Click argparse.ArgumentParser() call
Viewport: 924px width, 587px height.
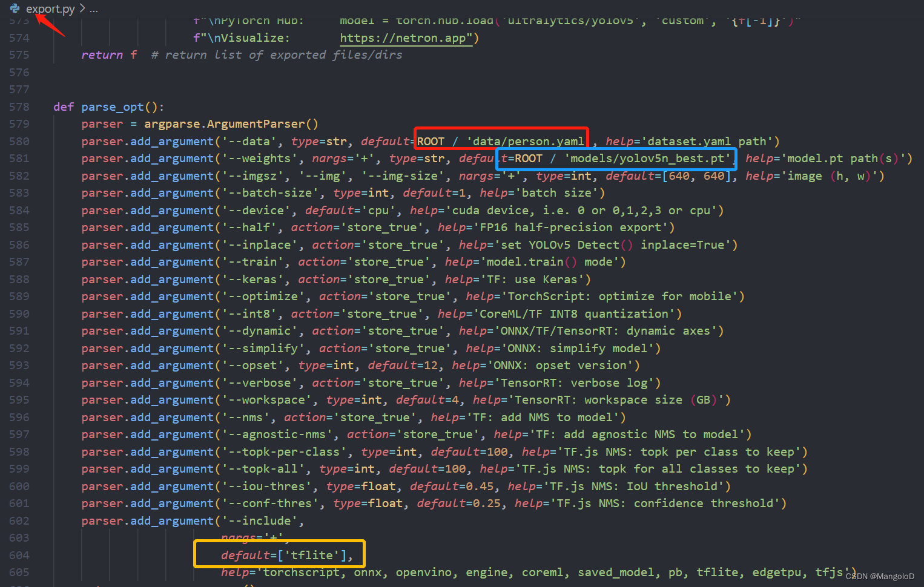[x=231, y=124]
